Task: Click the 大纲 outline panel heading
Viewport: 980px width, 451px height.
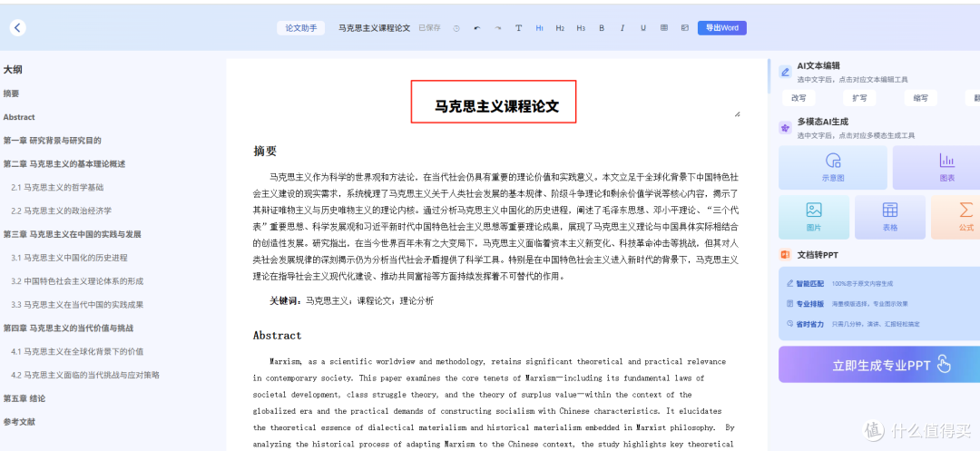Action: 13,70
